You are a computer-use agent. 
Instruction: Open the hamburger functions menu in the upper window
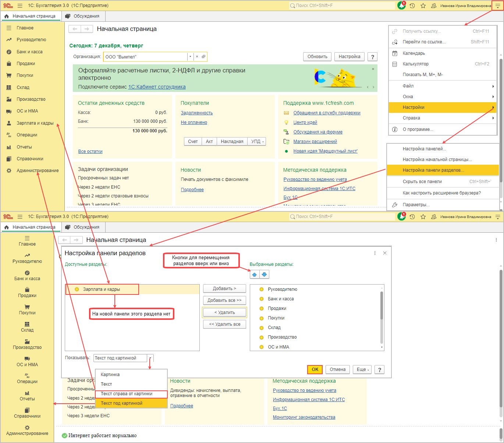pos(20,6)
